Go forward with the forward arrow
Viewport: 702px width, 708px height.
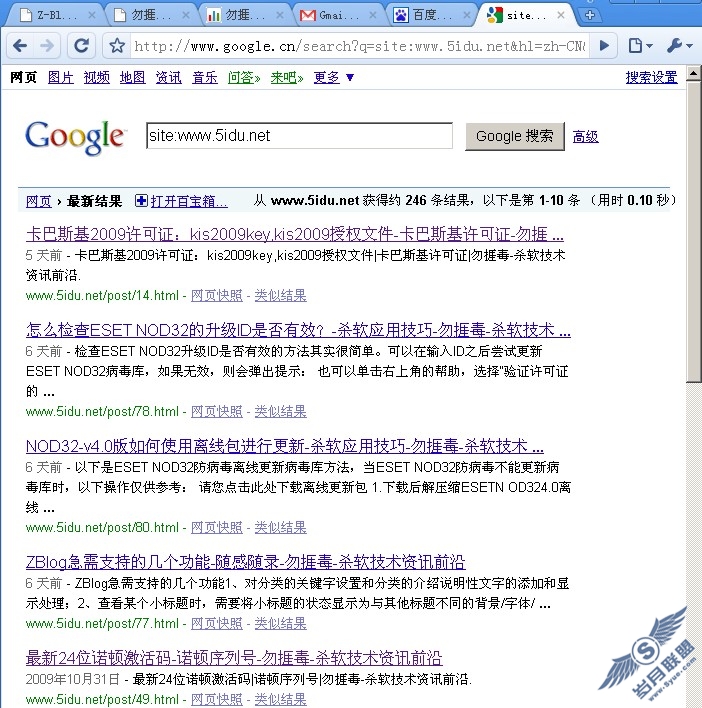(x=46, y=46)
